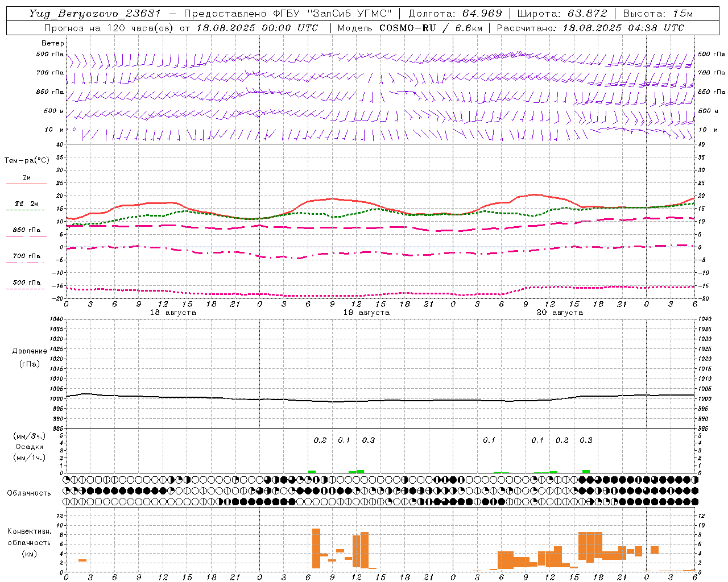Select the 850 гПа temperature legend entry
The width and height of the screenshot is (728, 582).
(x=26, y=232)
